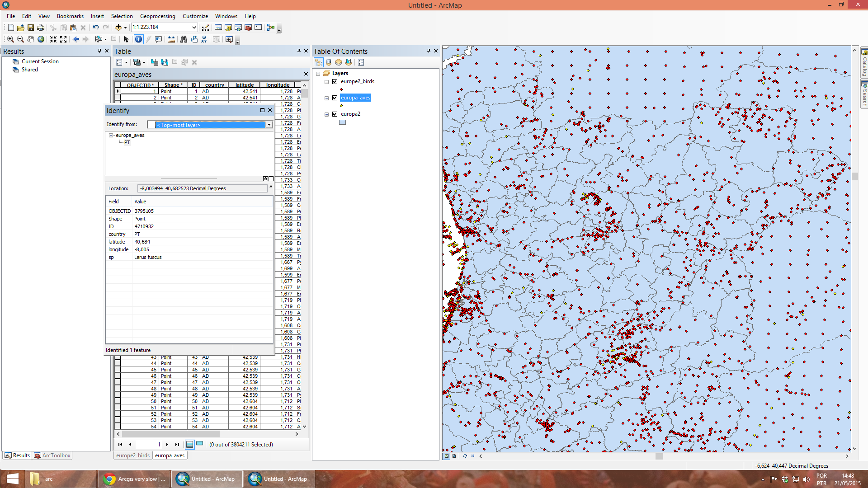Click the europa2 layer symbol swatch

(x=342, y=122)
